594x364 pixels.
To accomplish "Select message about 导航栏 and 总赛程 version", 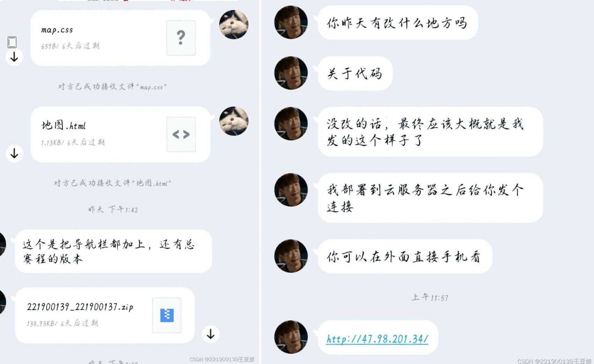I will (x=113, y=251).
